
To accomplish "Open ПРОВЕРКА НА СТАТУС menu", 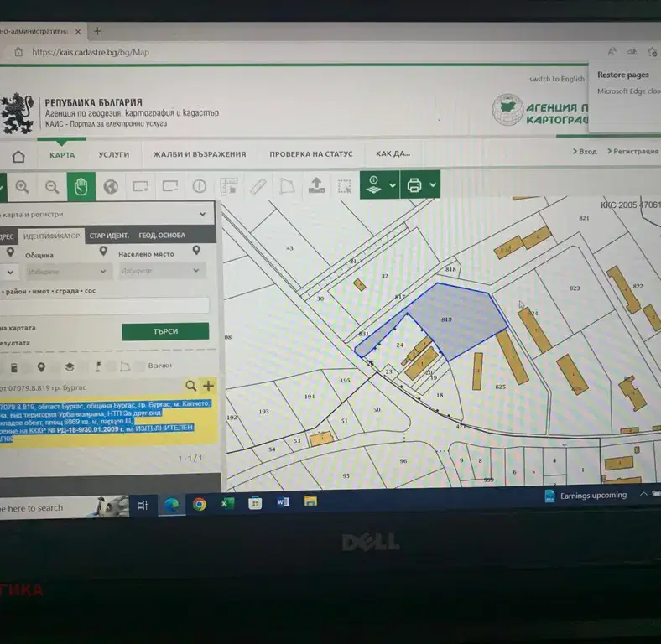I will click(x=311, y=153).
